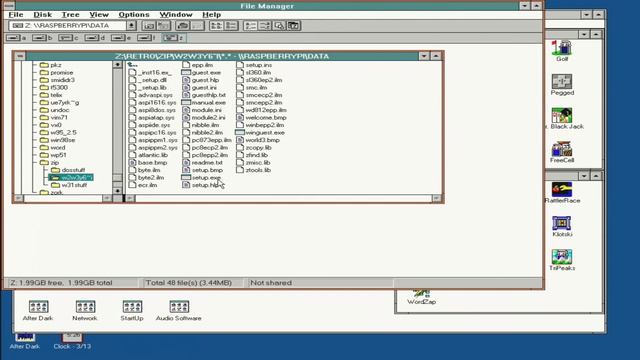Image resolution: width=640 pixels, height=360 pixels.
Task: Select the wp51 folder in the tree
Action: click(x=53, y=155)
